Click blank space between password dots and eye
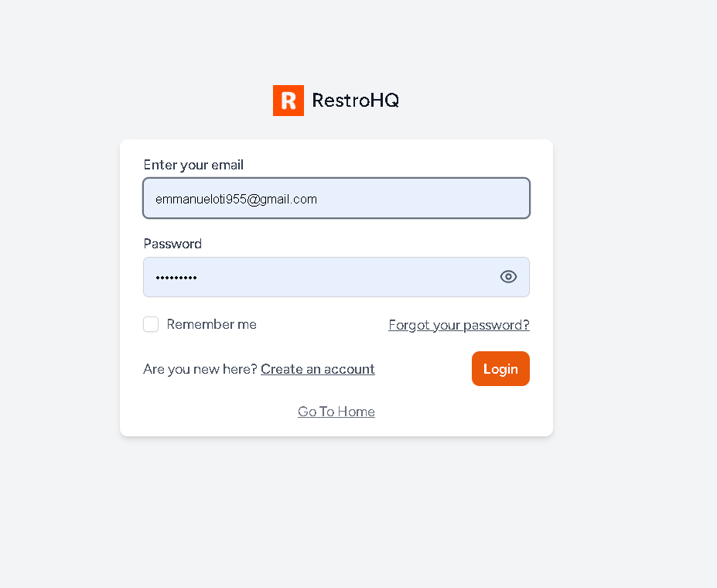Image resolution: width=717 pixels, height=588 pixels. tap(348, 277)
